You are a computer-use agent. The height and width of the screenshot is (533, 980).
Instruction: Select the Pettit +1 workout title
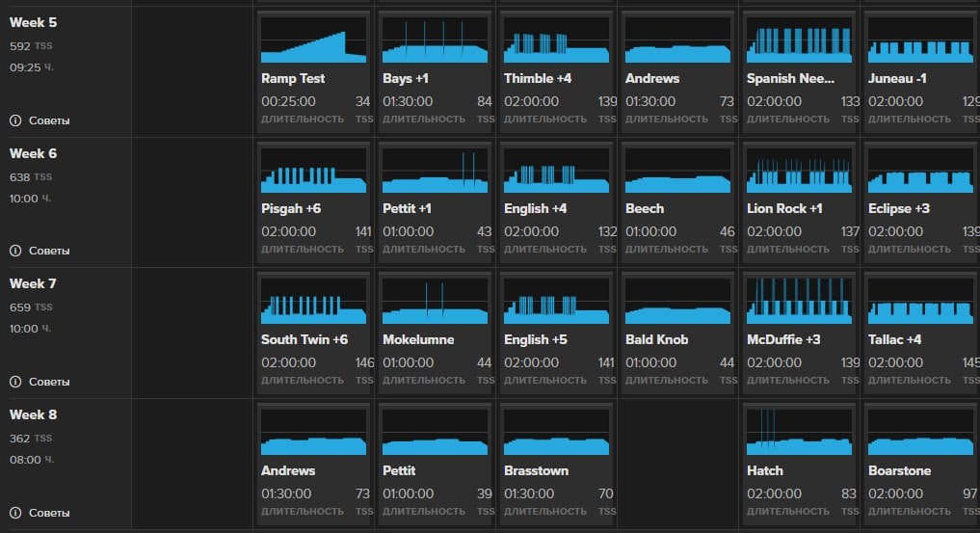pyautogui.click(x=407, y=209)
